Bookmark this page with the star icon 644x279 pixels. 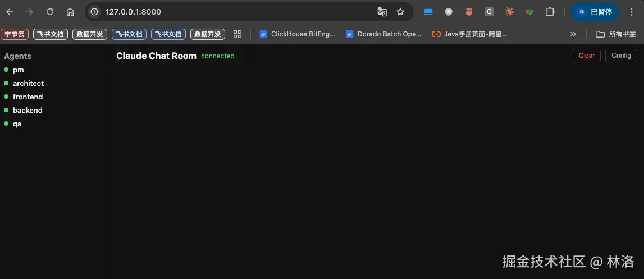click(400, 12)
